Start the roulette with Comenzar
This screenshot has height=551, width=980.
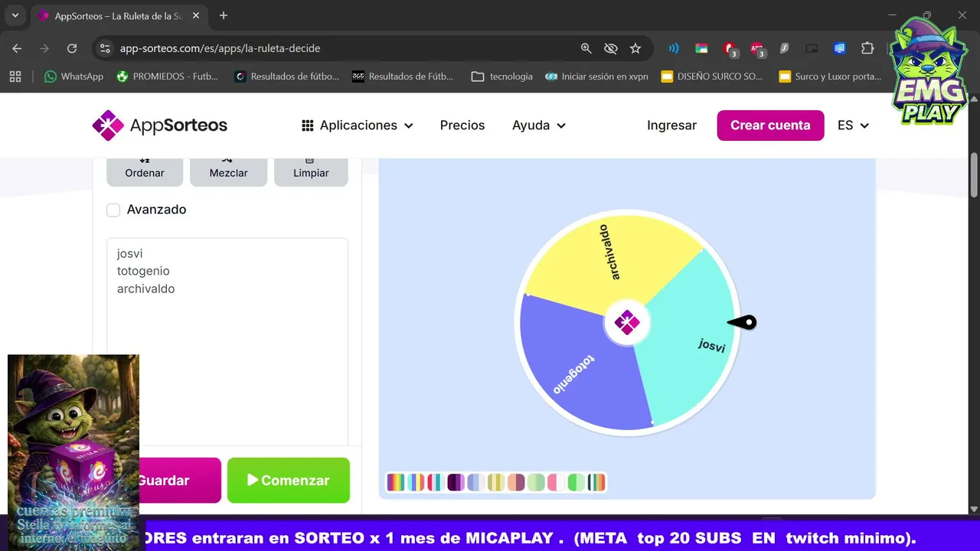click(x=289, y=481)
